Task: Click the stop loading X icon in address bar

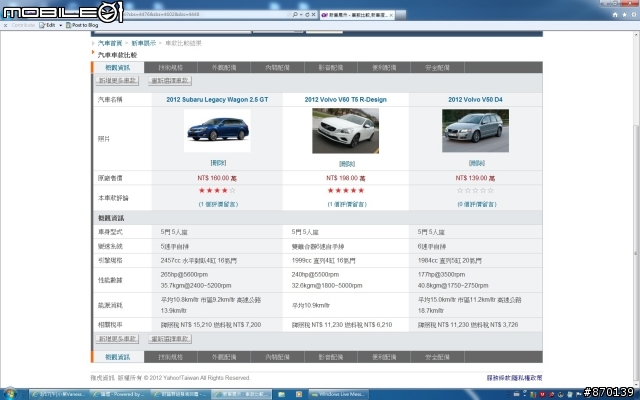Action: pos(313,15)
